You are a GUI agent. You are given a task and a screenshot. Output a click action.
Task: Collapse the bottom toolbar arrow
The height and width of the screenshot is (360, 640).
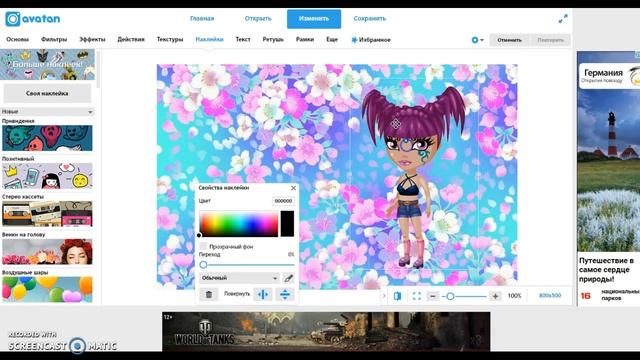(384, 296)
